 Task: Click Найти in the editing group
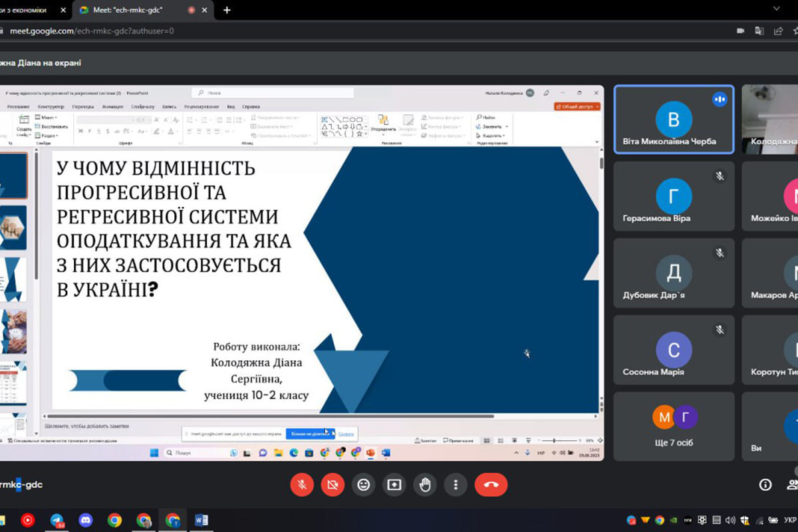tap(486, 117)
